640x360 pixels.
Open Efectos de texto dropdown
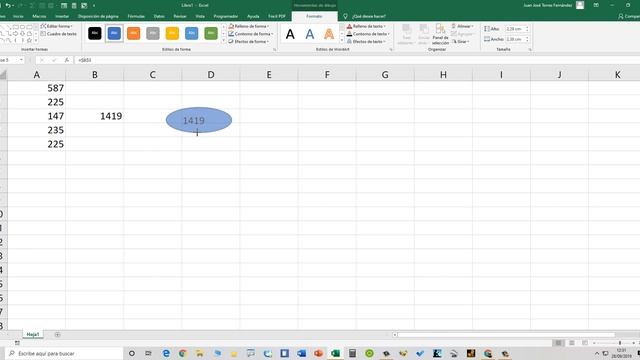click(366, 42)
